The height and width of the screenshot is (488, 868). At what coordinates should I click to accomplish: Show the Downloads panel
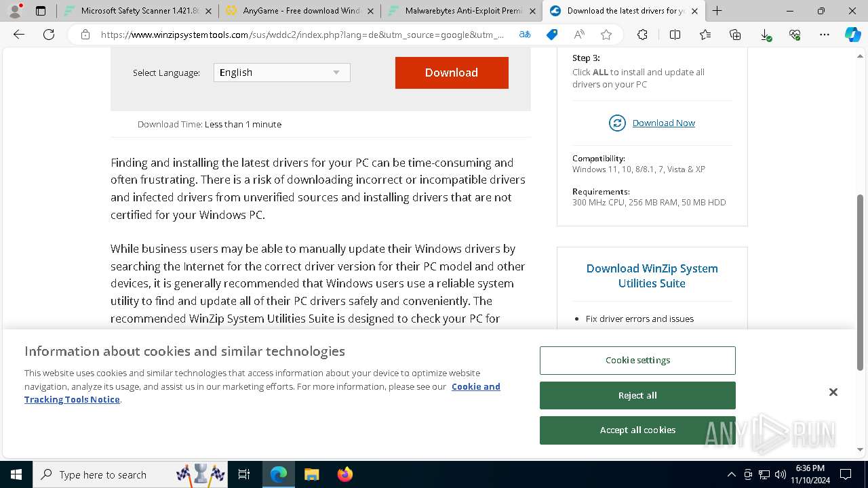[765, 35]
